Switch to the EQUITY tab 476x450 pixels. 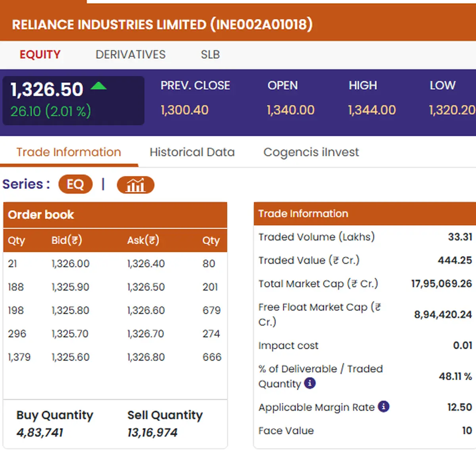click(40, 54)
